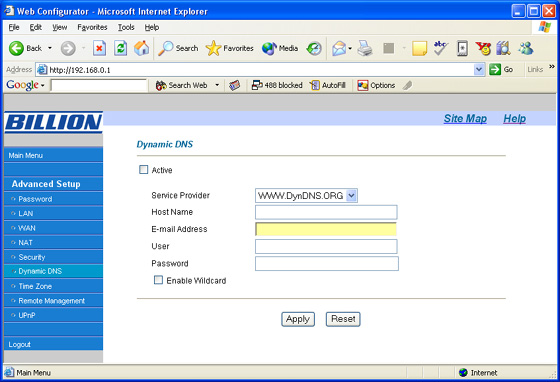Open the Favorites star button
The width and height of the screenshot is (560, 382).
click(x=229, y=48)
